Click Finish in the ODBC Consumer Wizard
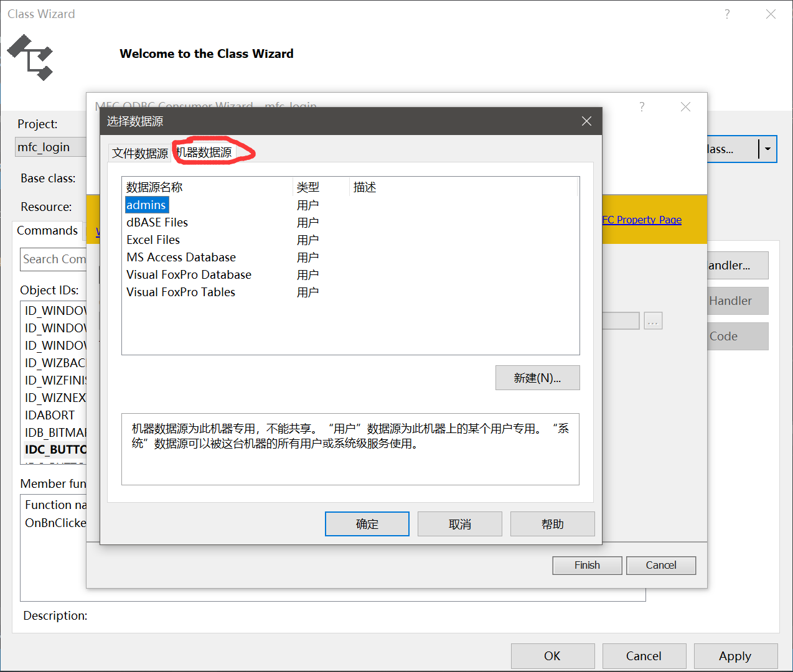The image size is (793, 672). [x=587, y=565]
